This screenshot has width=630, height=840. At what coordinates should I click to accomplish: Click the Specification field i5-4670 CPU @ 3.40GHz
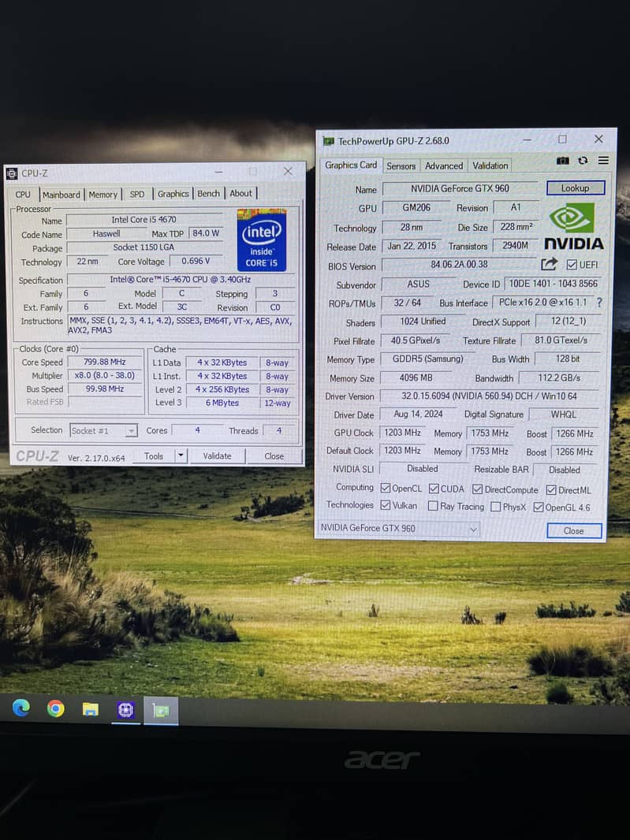click(180, 279)
